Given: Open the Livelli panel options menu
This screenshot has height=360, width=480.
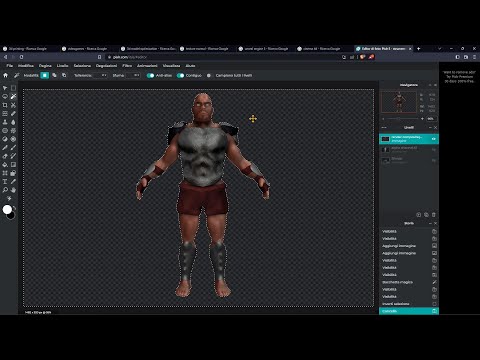Looking at the screenshot, I should [384, 127].
